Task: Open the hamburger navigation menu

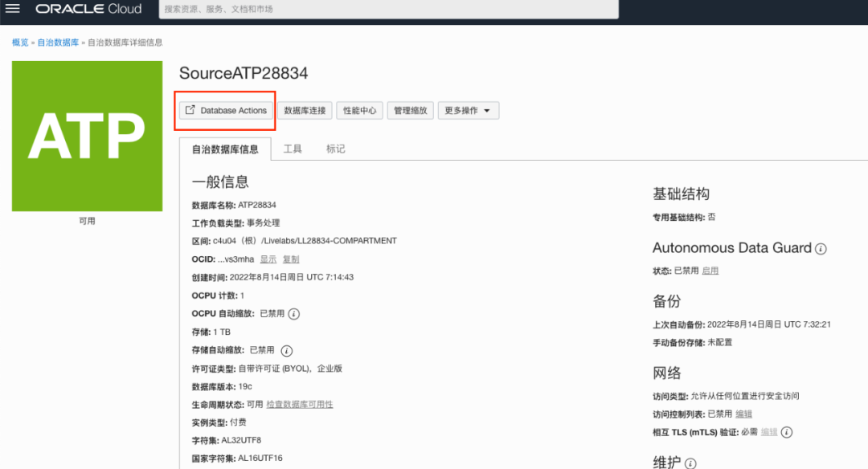Action: point(12,8)
